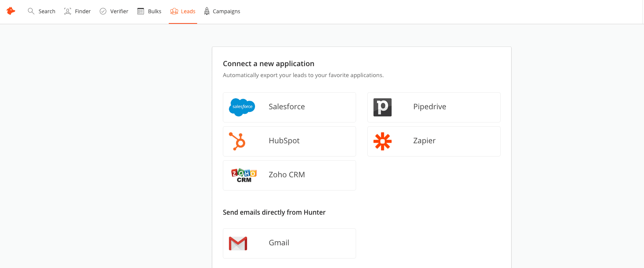Switch to the Finder tab
The height and width of the screenshot is (268, 644).
point(78,11)
